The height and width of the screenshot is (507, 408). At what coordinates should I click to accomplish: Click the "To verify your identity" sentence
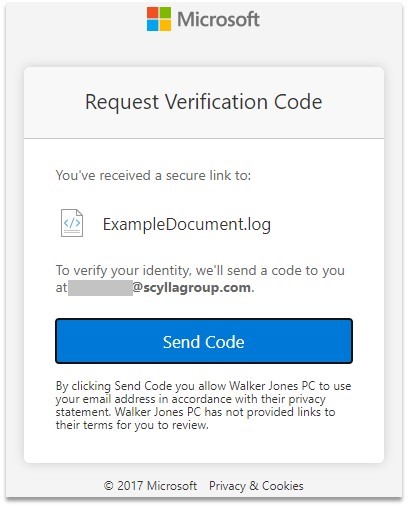200,279
